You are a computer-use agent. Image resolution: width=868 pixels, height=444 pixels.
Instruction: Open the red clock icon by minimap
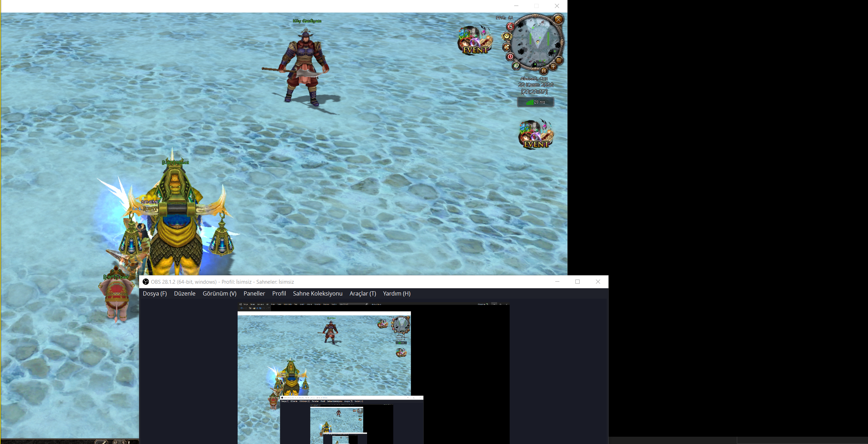[510, 56]
